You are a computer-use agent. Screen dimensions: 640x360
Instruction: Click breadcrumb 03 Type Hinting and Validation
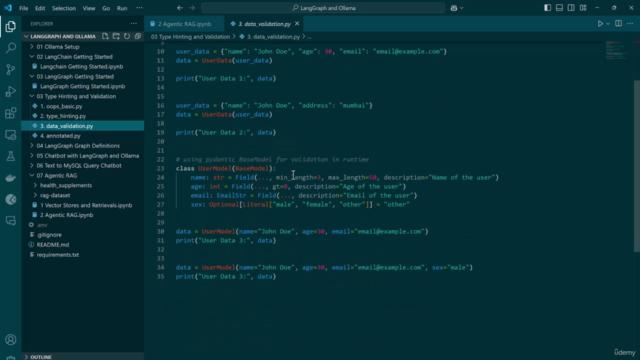point(190,37)
